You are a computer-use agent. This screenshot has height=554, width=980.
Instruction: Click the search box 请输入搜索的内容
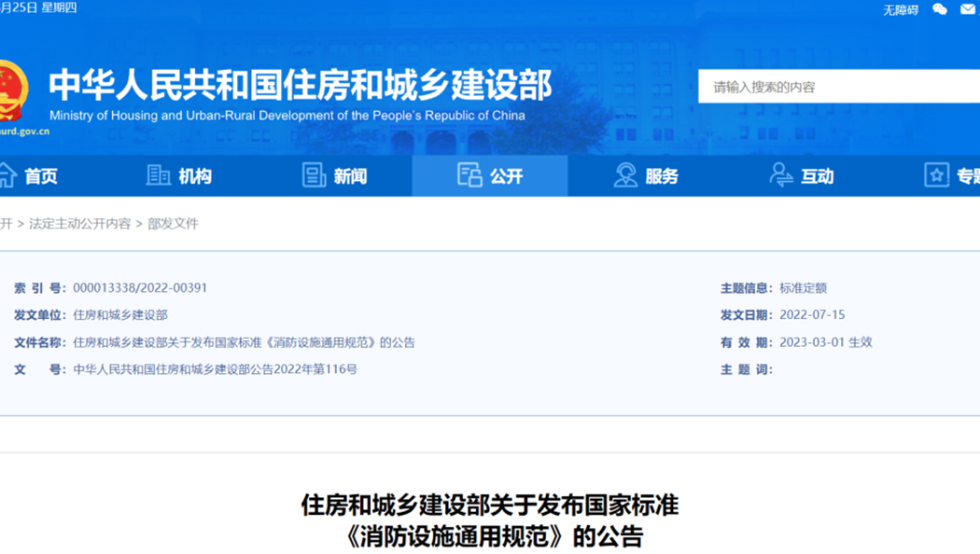click(839, 87)
